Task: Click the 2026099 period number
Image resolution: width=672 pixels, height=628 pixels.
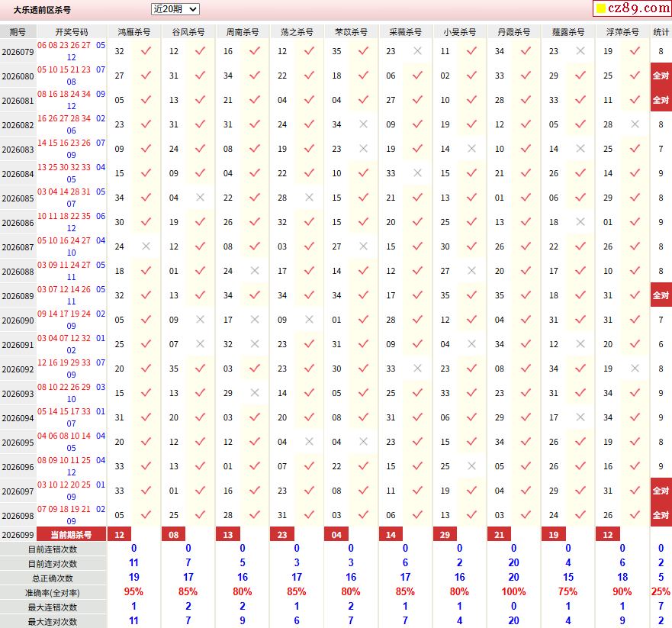Action: click(18, 535)
